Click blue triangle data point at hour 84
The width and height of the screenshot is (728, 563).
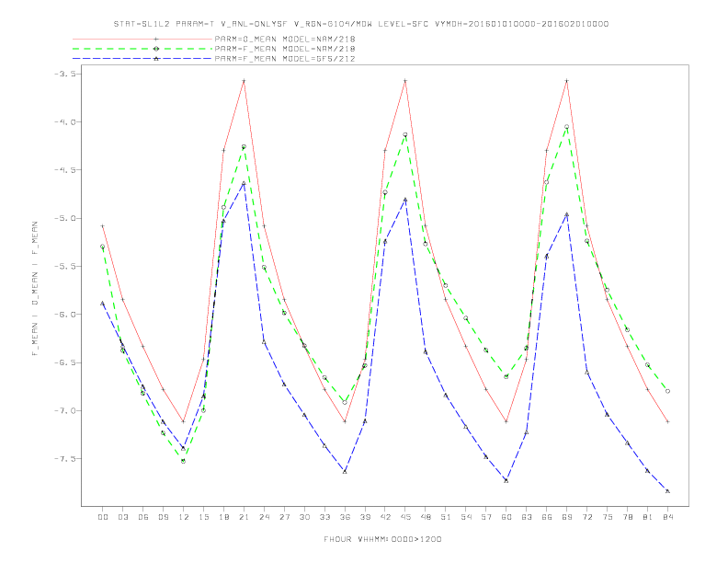pos(667,491)
